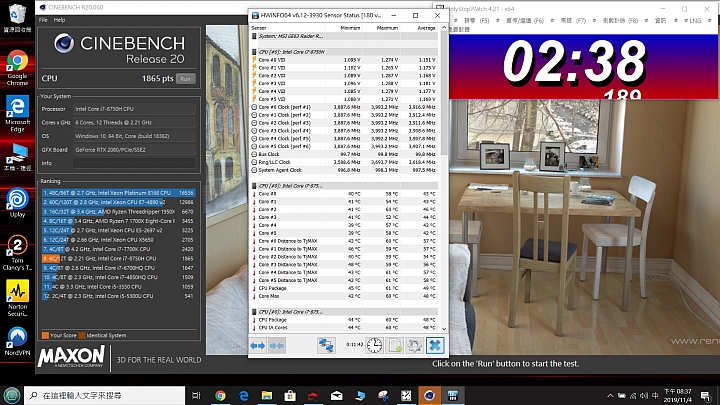Viewport: 720px width, 405px height.
Task: Click the Sensor column header in HWiNFO
Action: pyautogui.click(x=259, y=28)
